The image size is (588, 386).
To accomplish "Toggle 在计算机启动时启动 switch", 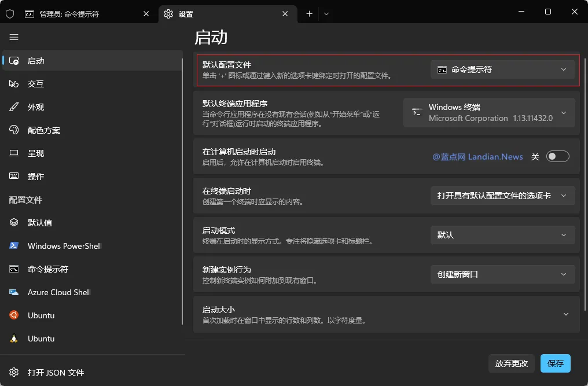I will 557,156.
